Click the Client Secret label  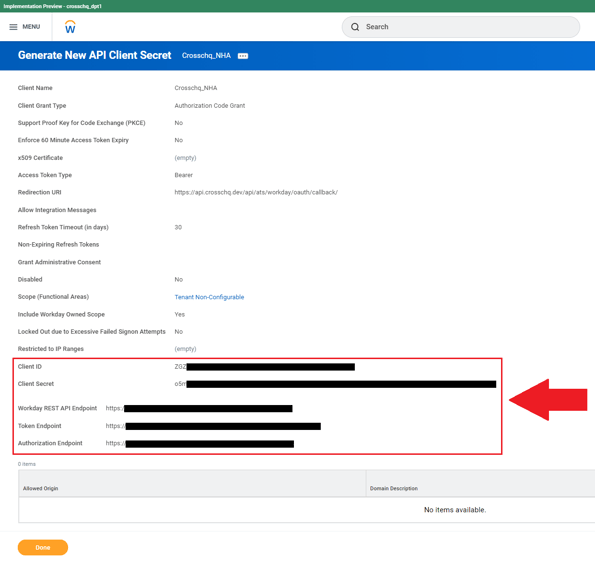pos(36,384)
